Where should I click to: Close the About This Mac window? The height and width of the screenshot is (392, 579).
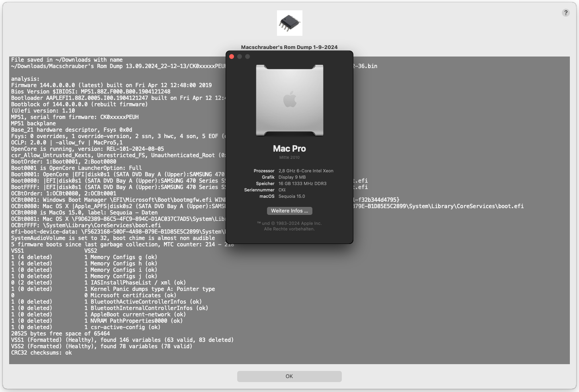pos(232,57)
